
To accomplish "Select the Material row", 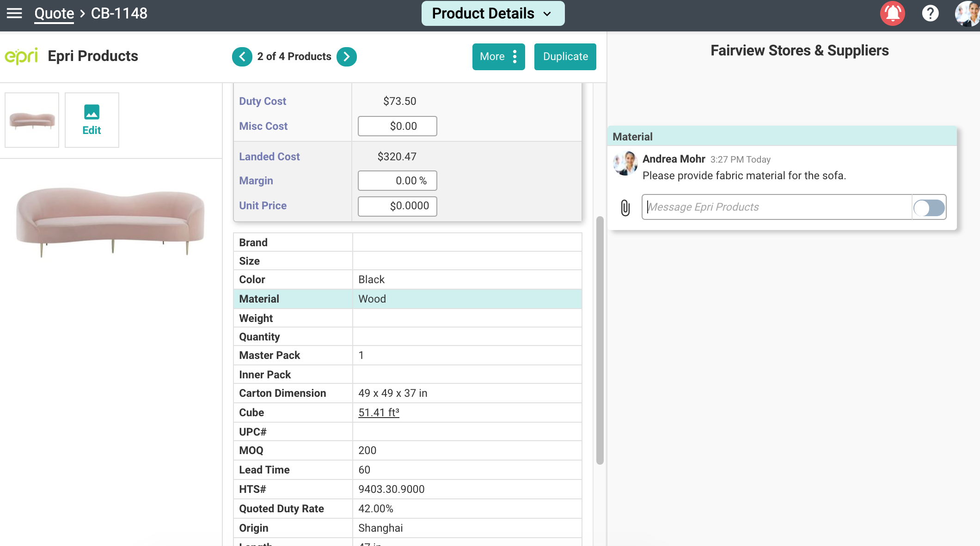I will [x=407, y=299].
